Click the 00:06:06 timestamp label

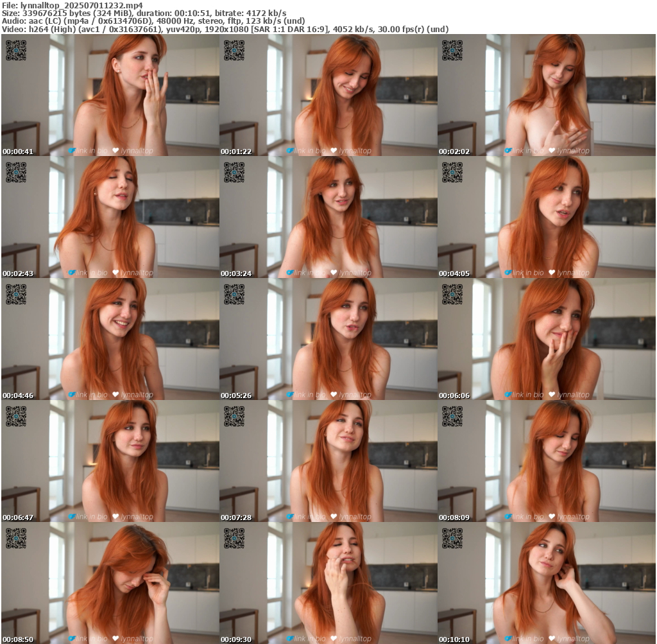454,396
